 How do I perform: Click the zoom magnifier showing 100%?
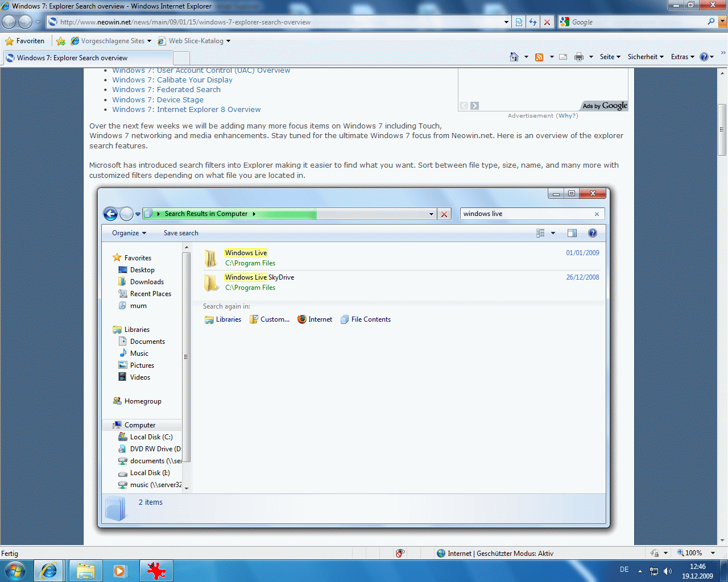tap(680, 552)
